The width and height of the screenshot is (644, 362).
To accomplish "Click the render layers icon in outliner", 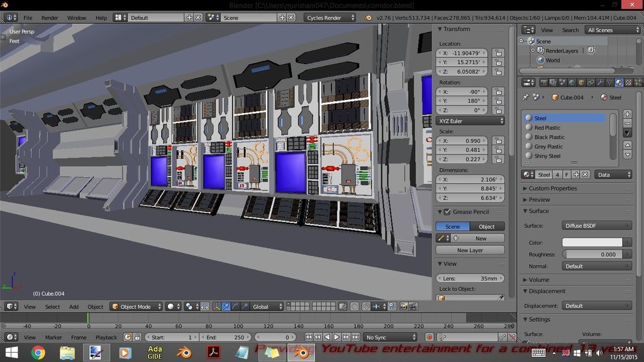I will point(540,51).
